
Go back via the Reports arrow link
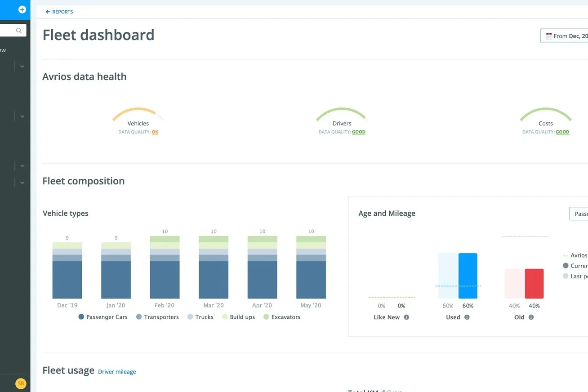[59, 12]
